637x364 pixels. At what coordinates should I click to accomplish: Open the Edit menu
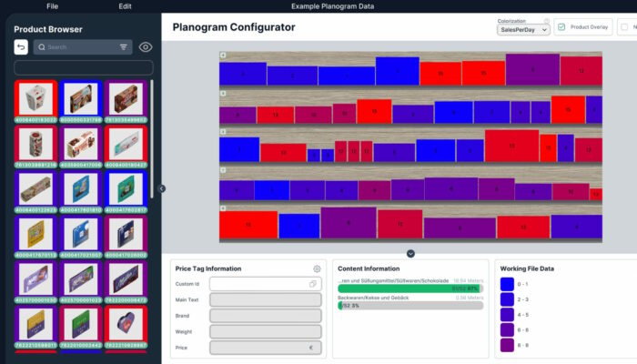[x=125, y=6]
